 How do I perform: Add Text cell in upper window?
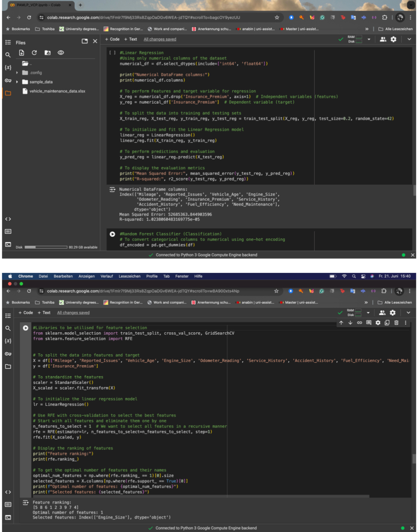pos(131,39)
